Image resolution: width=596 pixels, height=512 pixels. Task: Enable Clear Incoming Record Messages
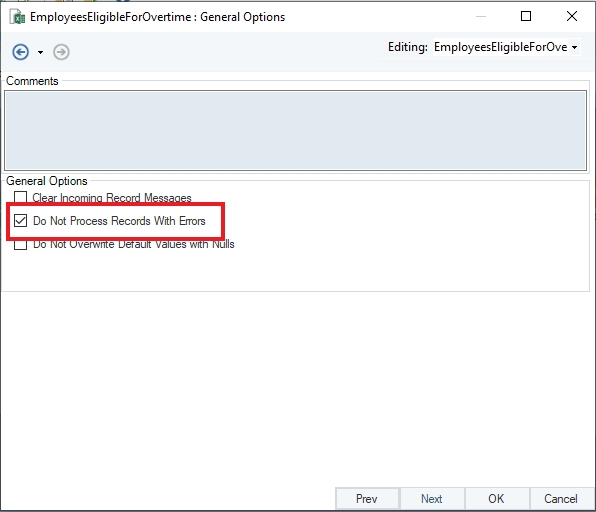[x=20, y=197]
